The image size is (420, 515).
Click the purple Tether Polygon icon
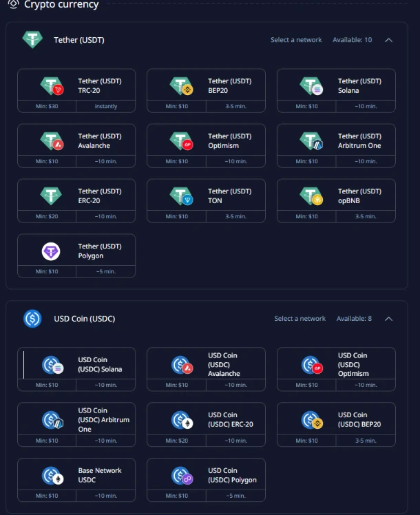click(x=51, y=251)
